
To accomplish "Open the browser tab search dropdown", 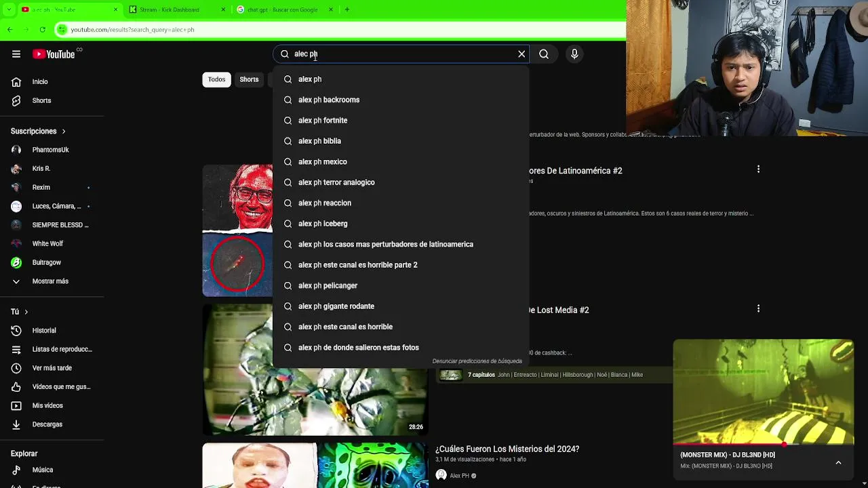I will point(8,9).
